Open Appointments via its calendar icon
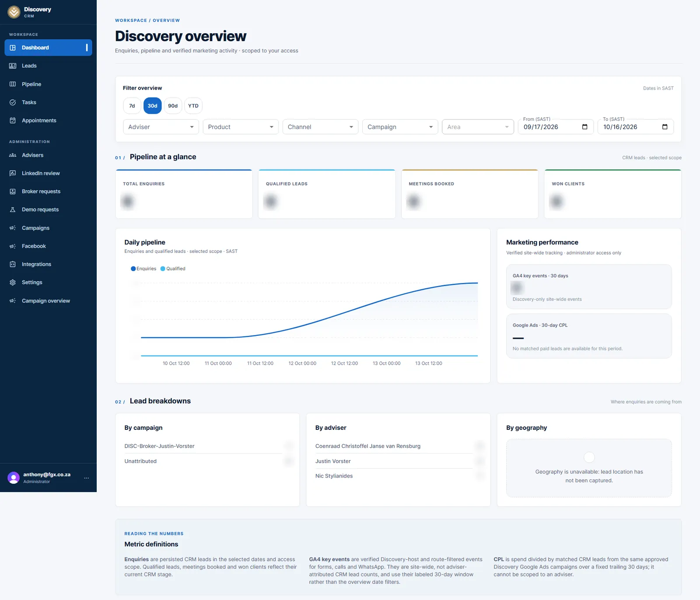The width and height of the screenshot is (700, 600). click(x=13, y=120)
